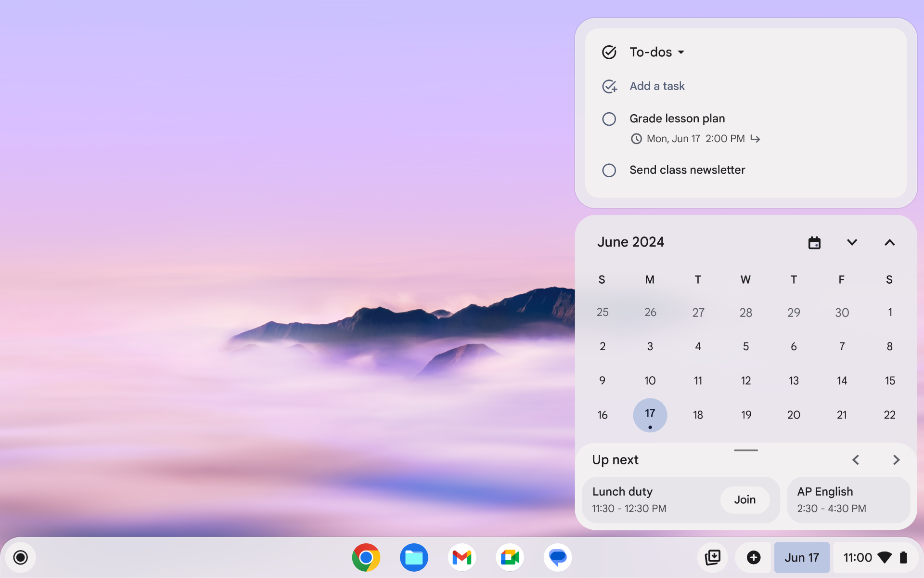The width and height of the screenshot is (924, 578).
Task: Open the full Google Calendar app
Action: pyautogui.click(x=814, y=242)
